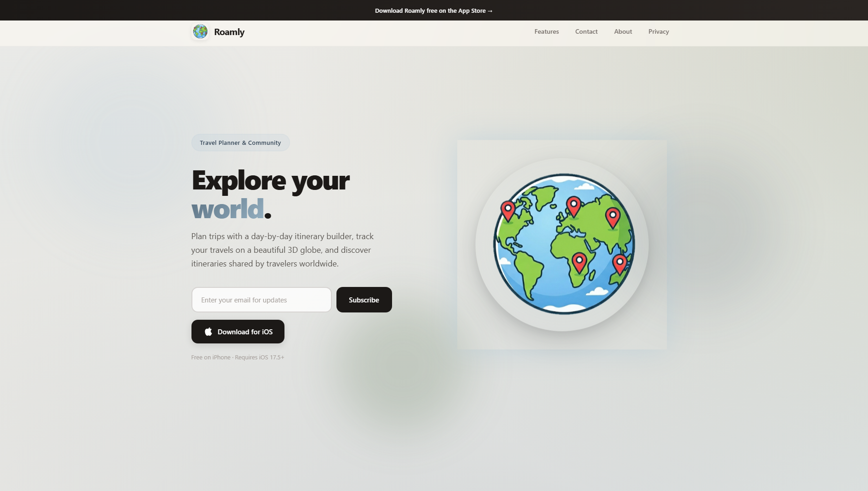868x491 pixels.
Task: Open the App Store download banner link
Action: point(434,10)
